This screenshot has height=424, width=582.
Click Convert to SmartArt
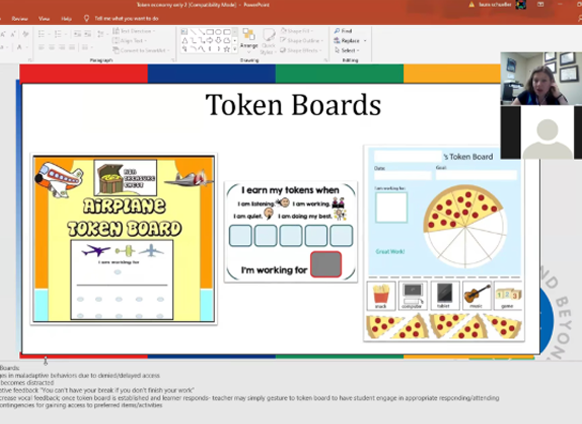[141, 50]
